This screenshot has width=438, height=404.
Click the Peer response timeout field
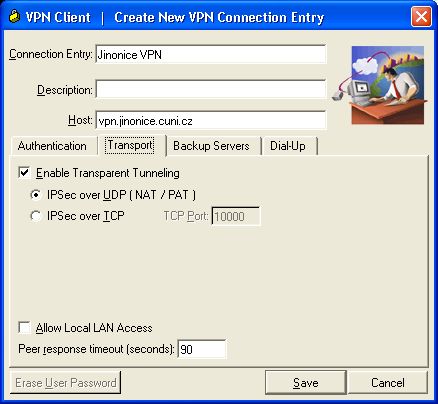pyautogui.click(x=202, y=349)
